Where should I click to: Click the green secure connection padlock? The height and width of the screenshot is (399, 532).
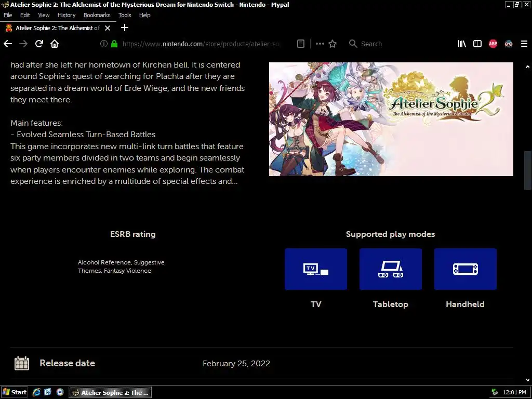(x=114, y=44)
